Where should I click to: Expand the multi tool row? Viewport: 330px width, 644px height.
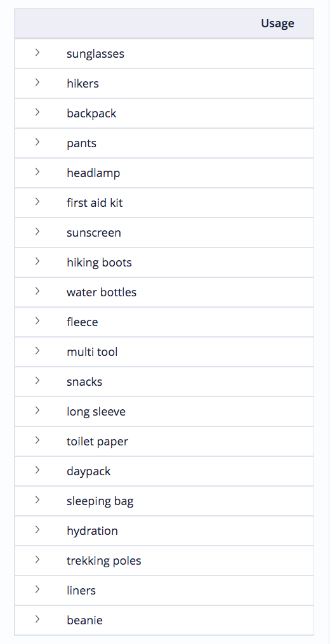click(x=37, y=350)
